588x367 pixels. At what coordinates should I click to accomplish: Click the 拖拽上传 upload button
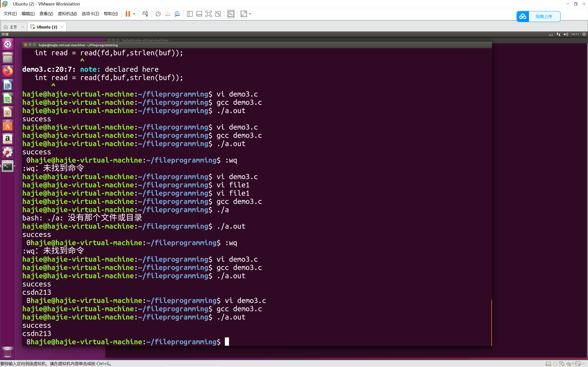tap(543, 17)
